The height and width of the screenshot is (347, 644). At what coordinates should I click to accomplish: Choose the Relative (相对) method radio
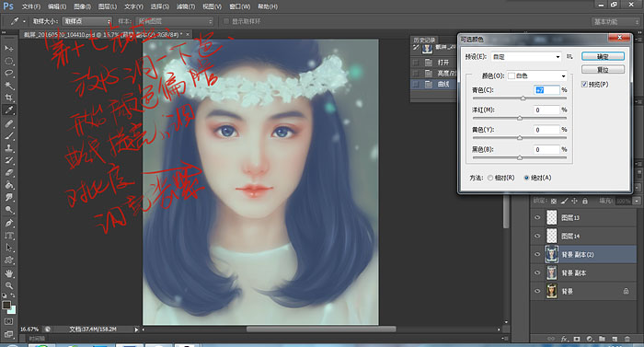click(490, 178)
